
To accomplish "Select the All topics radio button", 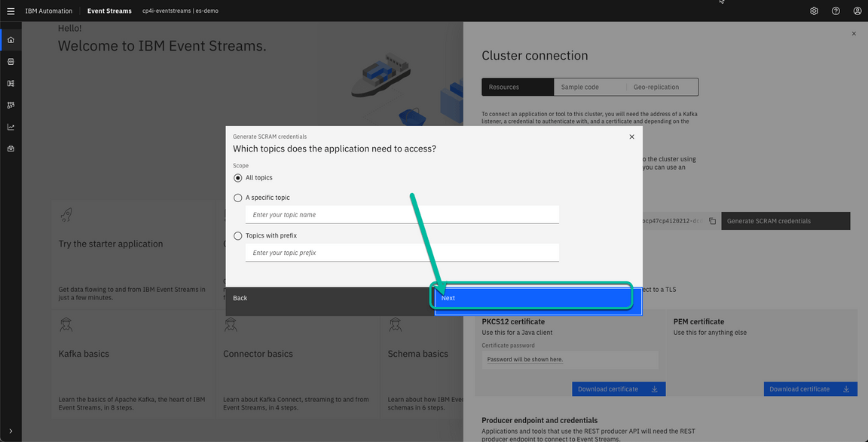I will tap(237, 177).
